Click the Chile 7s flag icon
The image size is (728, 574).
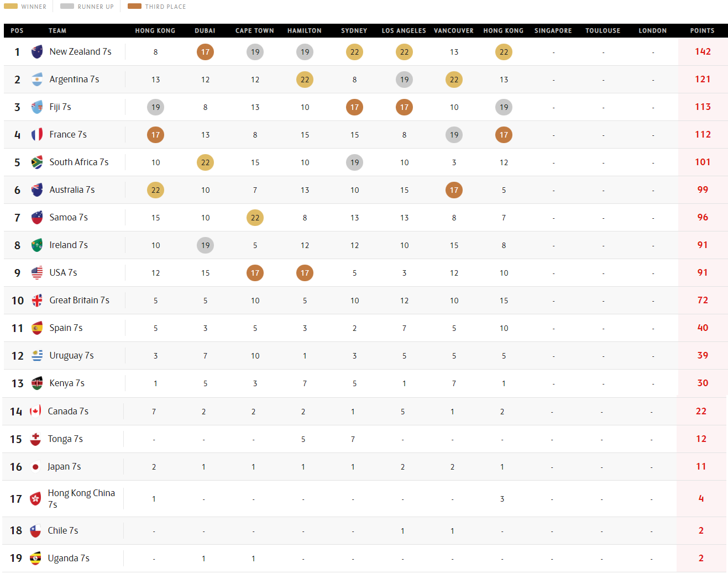click(35, 531)
